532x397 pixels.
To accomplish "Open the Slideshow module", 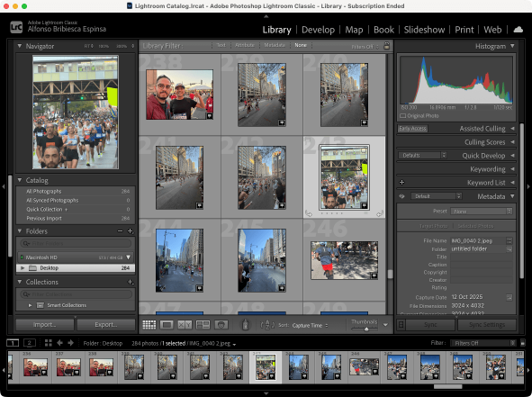I will tap(424, 30).
